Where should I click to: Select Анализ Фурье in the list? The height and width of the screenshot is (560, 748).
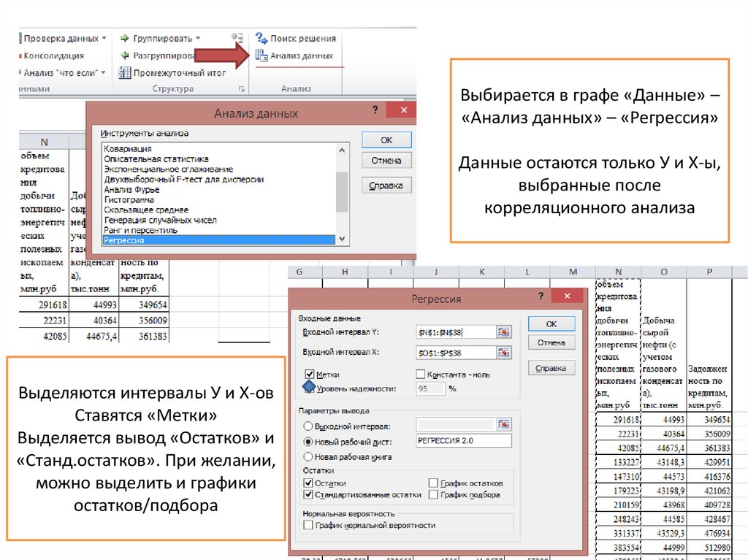pos(219,189)
